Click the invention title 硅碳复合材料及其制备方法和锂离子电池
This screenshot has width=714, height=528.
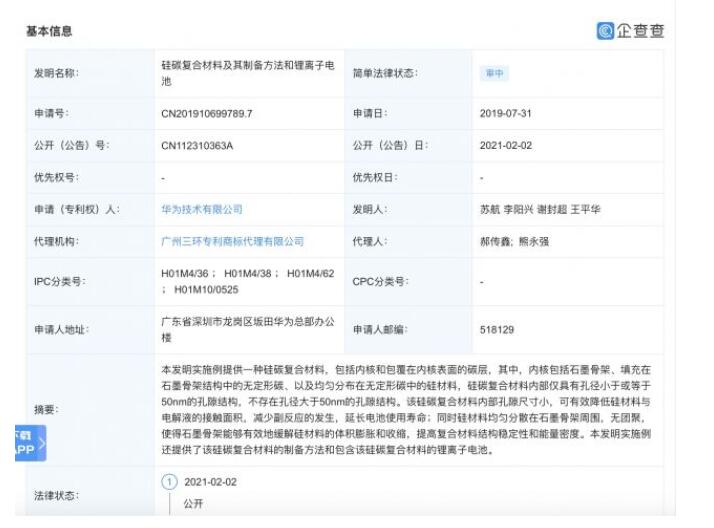(248, 73)
